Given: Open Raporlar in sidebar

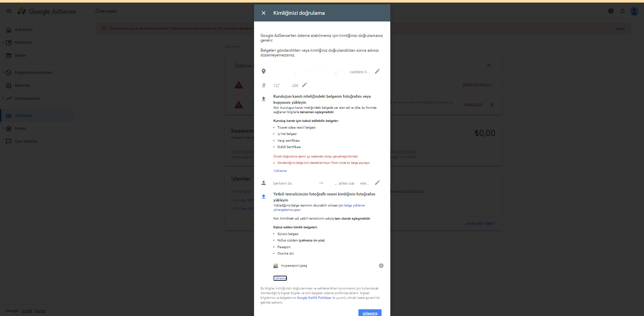Looking at the screenshot, I should (x=22, y=86).
